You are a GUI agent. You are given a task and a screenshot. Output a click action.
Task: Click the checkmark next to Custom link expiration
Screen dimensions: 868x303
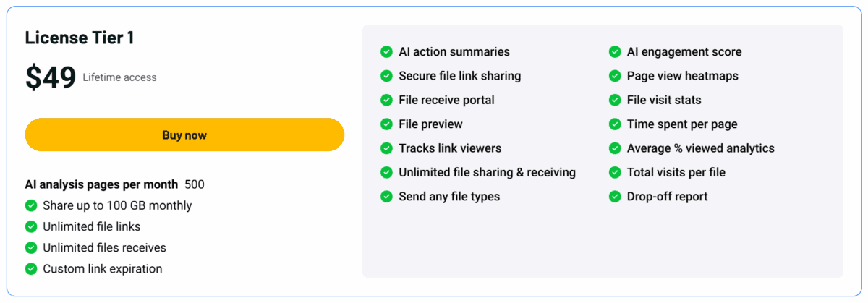[31, 269]
